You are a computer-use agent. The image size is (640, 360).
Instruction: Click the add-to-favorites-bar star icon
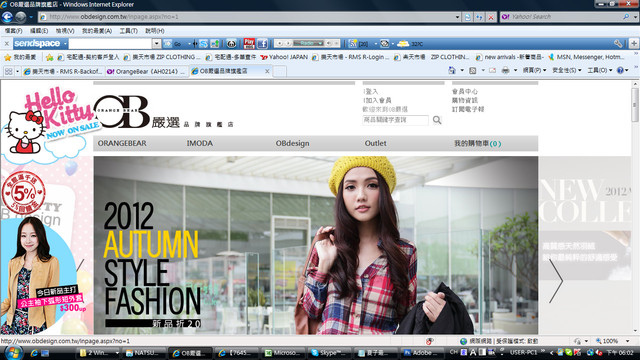pyautogui.click(x=49, y=57)
